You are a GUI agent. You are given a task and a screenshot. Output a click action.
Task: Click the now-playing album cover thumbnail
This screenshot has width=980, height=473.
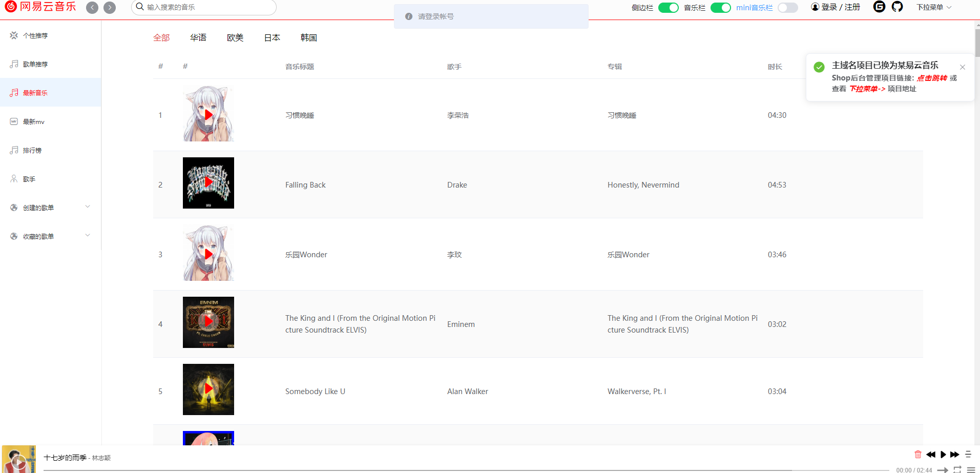point(19,459)
